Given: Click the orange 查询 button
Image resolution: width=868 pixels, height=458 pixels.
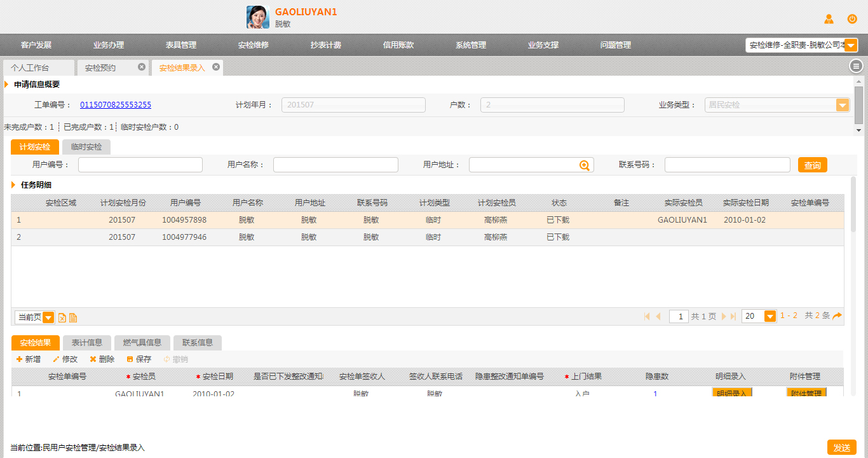Looking at the screenshot, I should click(x=812, y=165).
